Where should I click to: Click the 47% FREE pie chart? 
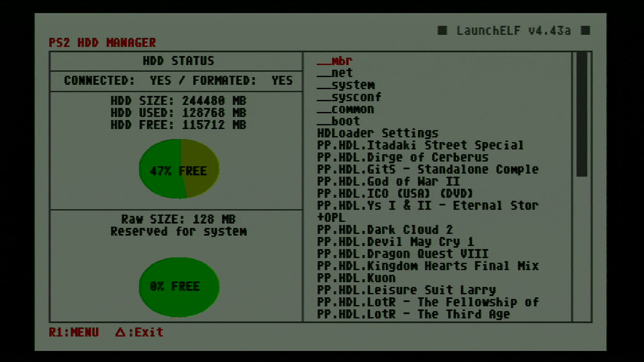click(179, 169)
